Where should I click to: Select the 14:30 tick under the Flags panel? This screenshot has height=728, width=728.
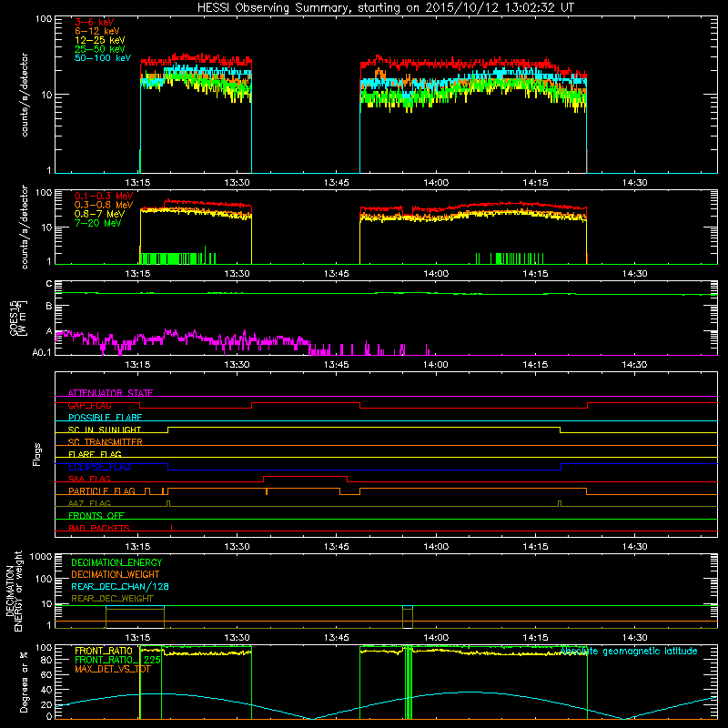coord(634,547)
